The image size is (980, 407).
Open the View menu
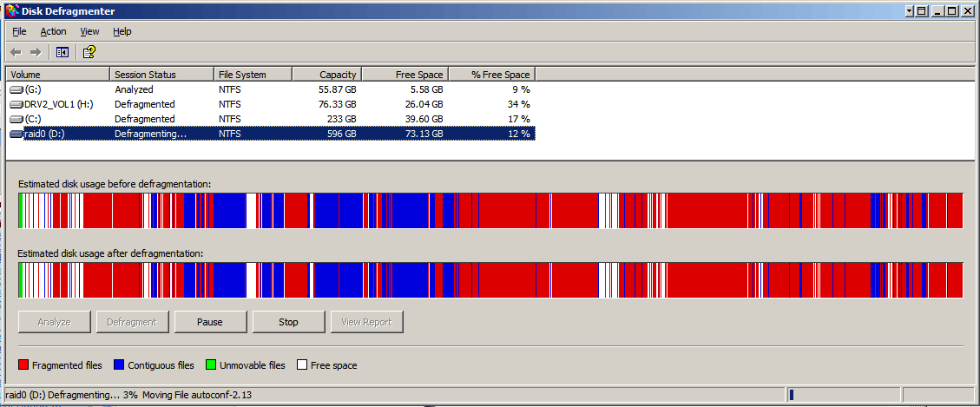[x=89, y=31]
